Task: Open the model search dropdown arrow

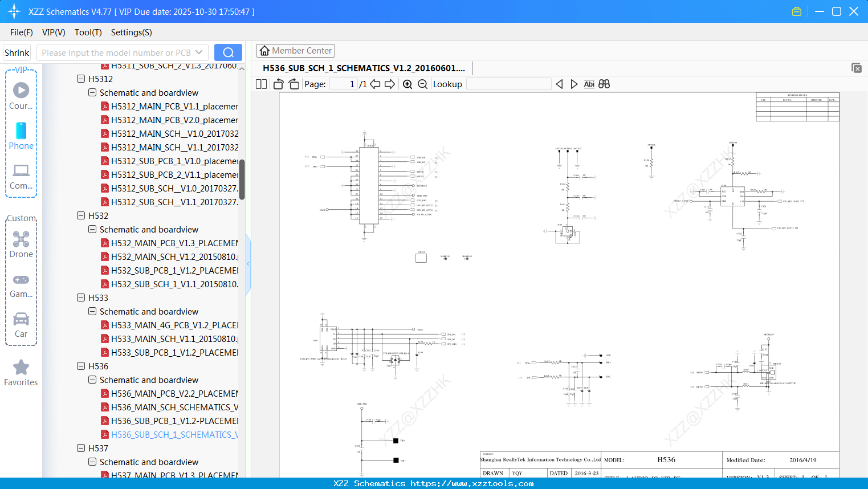Action: coord(199,52)
